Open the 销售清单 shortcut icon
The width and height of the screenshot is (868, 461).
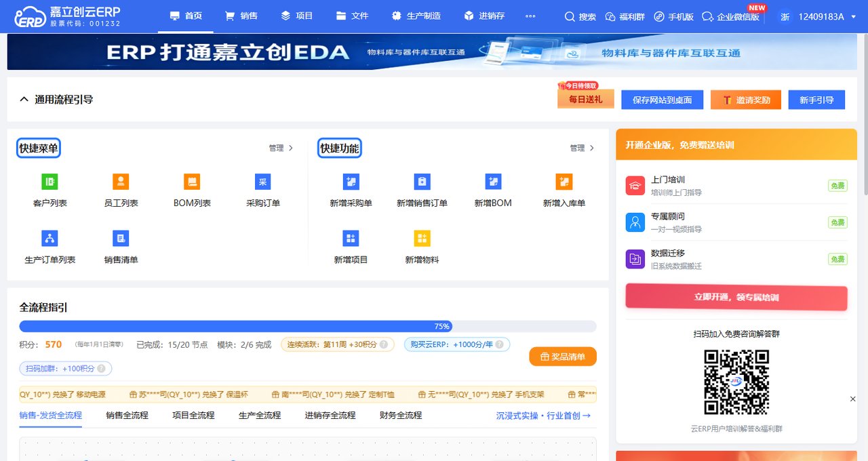(121, 239)
